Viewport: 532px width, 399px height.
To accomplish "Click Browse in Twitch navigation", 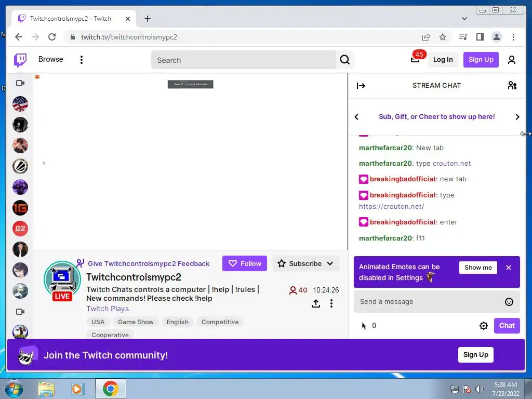I will coord(50,59).
